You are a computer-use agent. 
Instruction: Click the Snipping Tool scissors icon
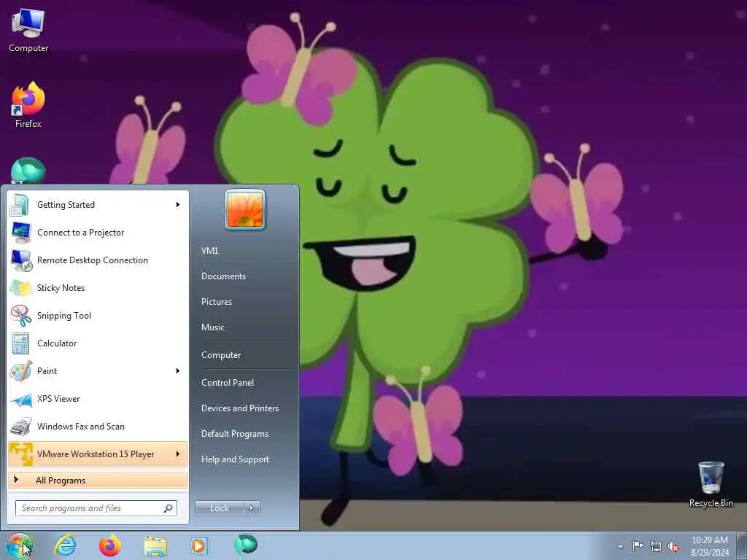20,316
